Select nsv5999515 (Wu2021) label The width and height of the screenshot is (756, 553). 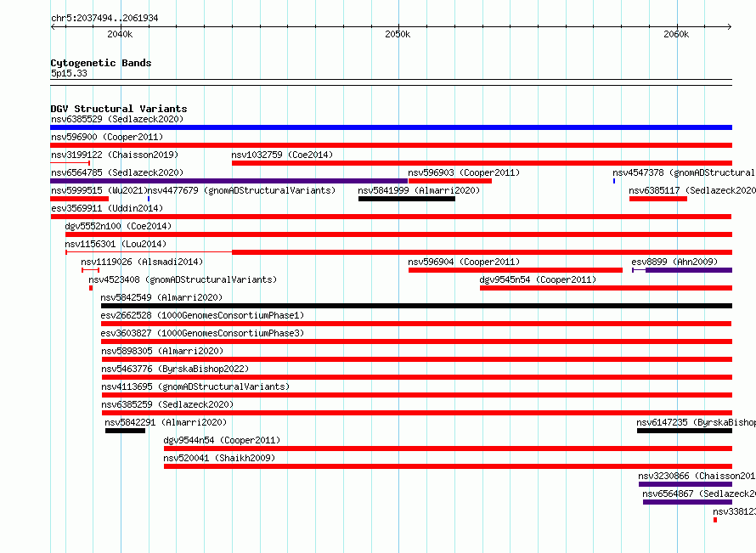(99, 190)
